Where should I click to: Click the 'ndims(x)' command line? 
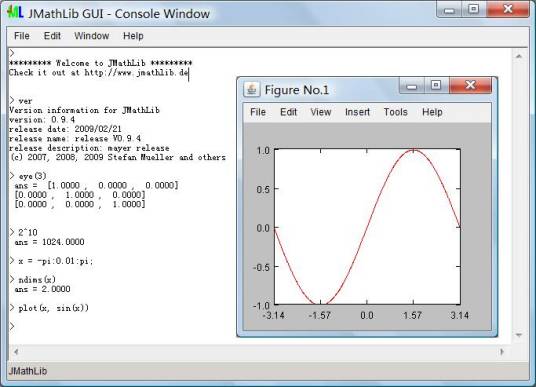pyautogui.click(x=32, y=280)
